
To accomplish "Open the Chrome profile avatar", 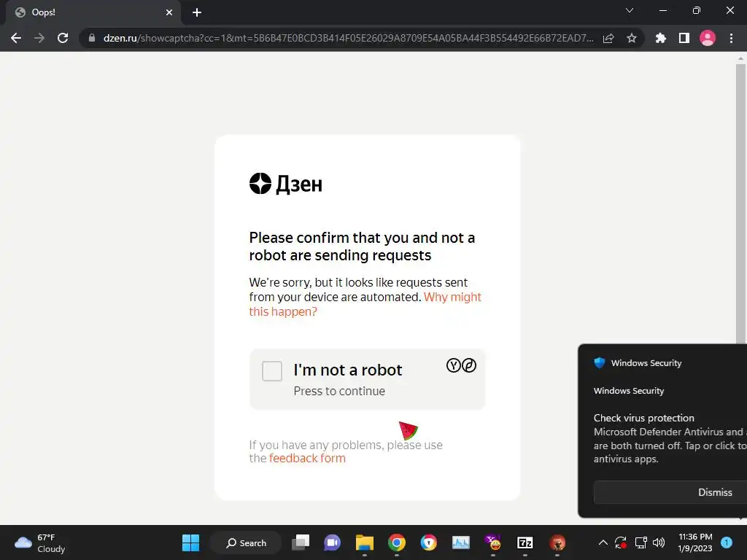I will [708, 38].
